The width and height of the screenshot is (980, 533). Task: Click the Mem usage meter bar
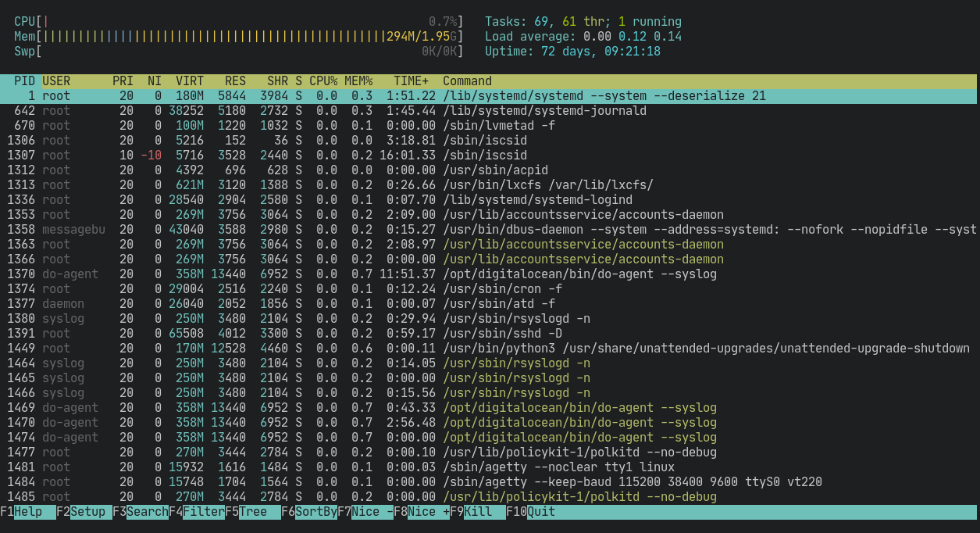(x=239, y=37)
